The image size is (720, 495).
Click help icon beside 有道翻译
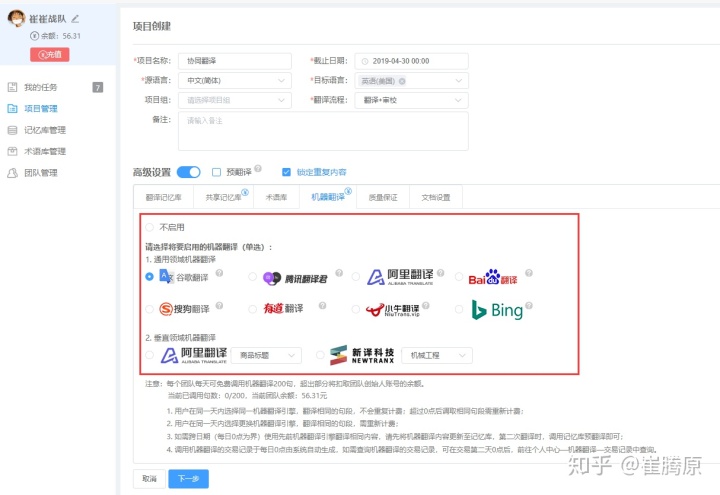322,305
